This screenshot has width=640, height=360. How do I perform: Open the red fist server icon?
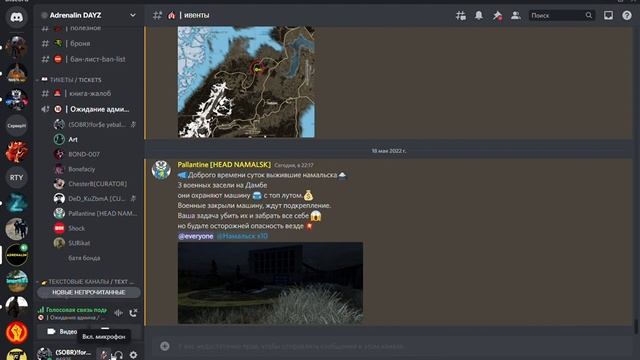[x=16, y=332]
